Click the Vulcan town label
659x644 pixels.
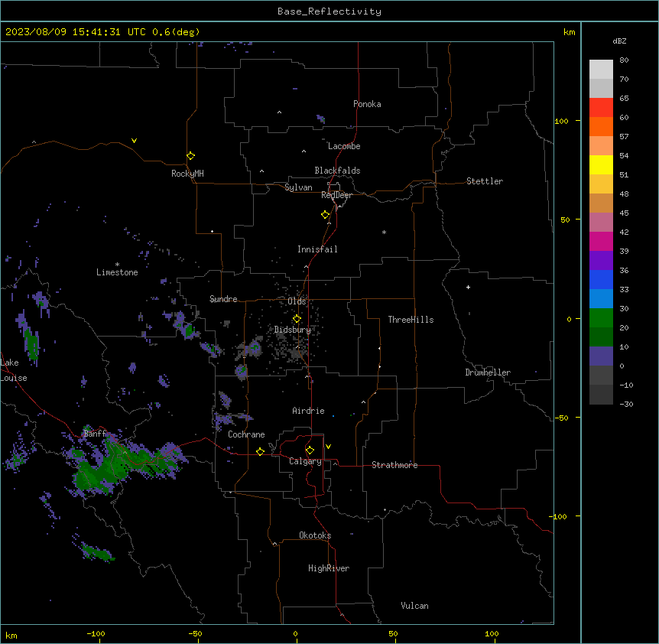click(x=414, y=606)
